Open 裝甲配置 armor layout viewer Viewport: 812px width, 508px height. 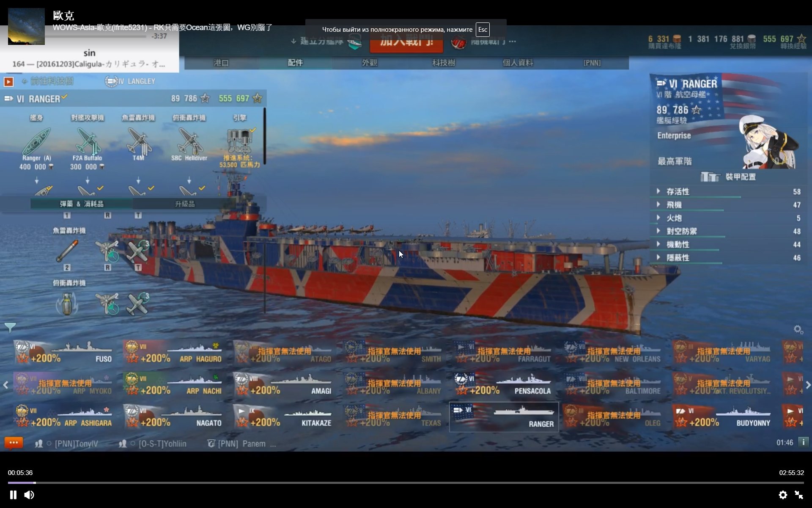click(728, 177)
